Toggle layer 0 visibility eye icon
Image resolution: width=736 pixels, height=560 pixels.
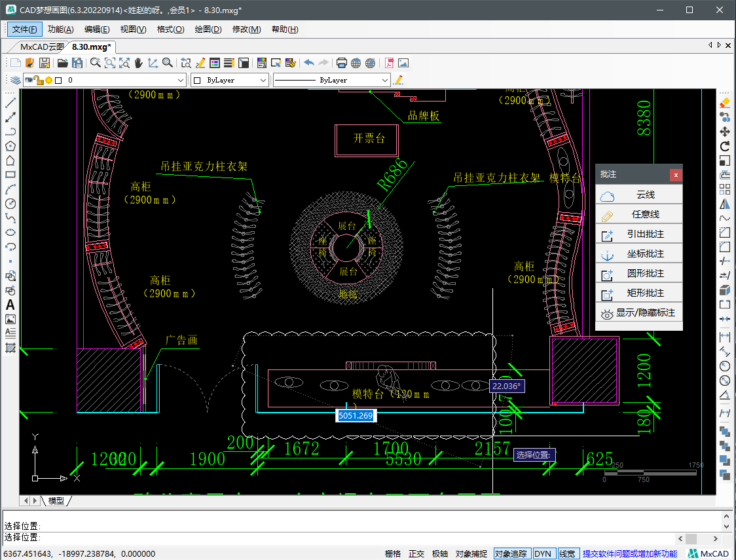[29, 81]
